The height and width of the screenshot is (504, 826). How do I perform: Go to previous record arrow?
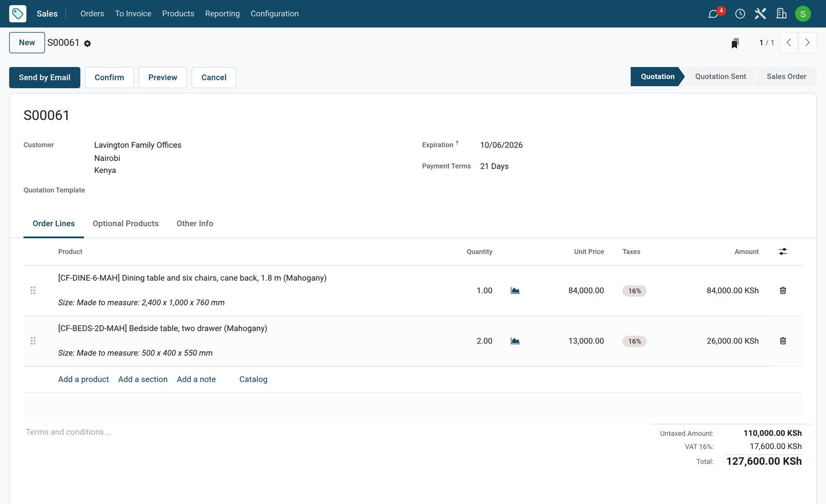788,43
